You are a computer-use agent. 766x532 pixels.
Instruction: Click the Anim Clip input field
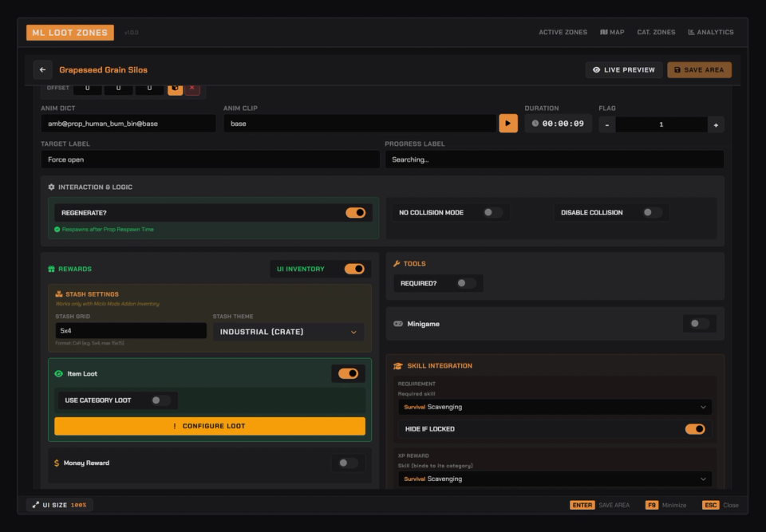[x=360, y=124]
